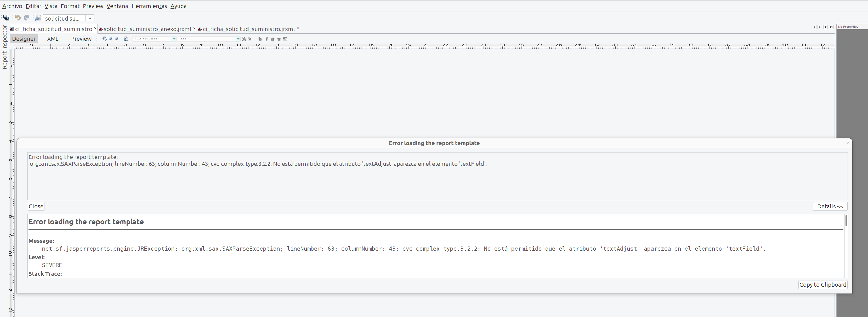Image resolution: width=868 pixels, height=317 pixels.
Task: Select the XML view button
Action: tap(53, 39)
